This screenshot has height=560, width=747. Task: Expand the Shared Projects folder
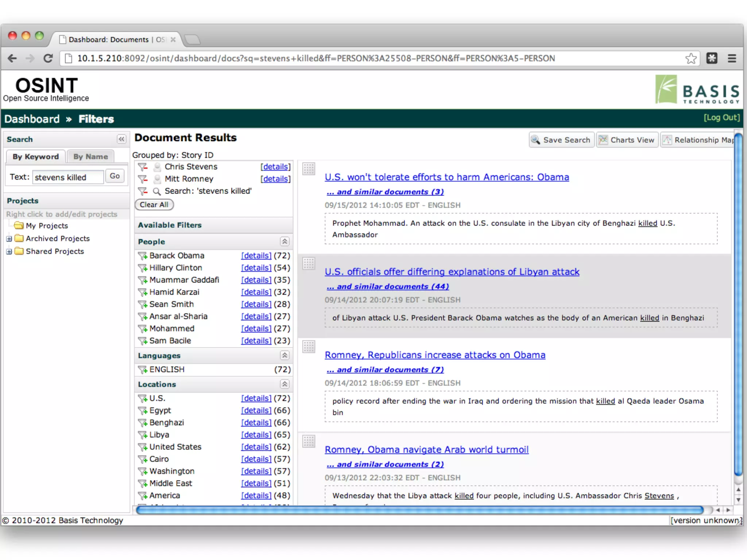coord(9,252)
